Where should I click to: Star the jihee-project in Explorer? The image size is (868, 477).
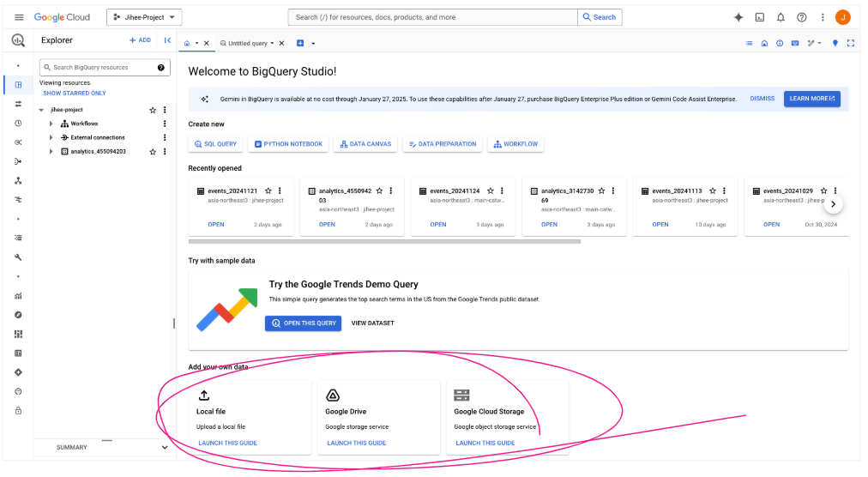(x=153, y=111)
